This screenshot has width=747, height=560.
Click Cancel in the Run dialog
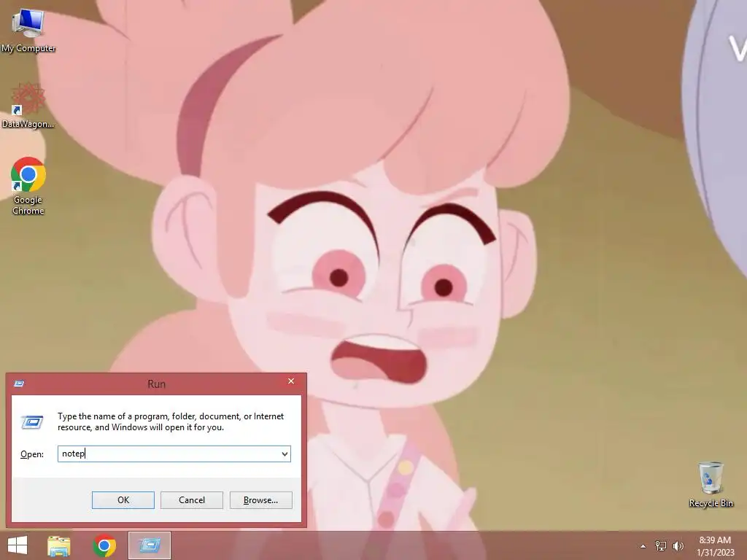tap(192, 500)
